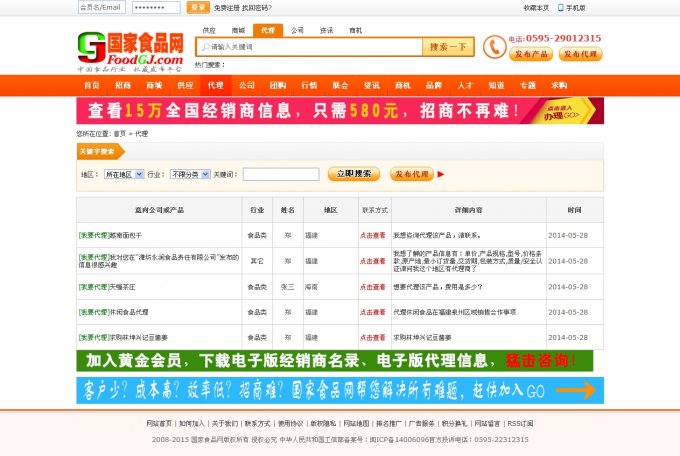
Task: Click the 立即搜索 button
Action: click(x=354, y=174)
